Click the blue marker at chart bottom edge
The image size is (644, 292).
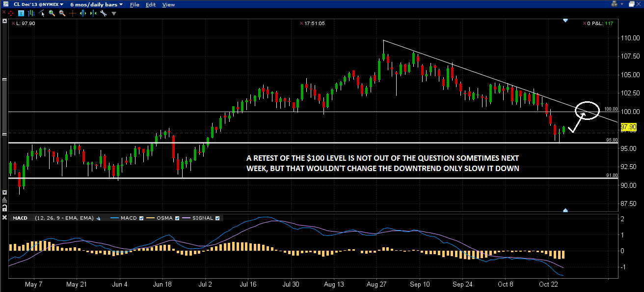pos(565,210)
